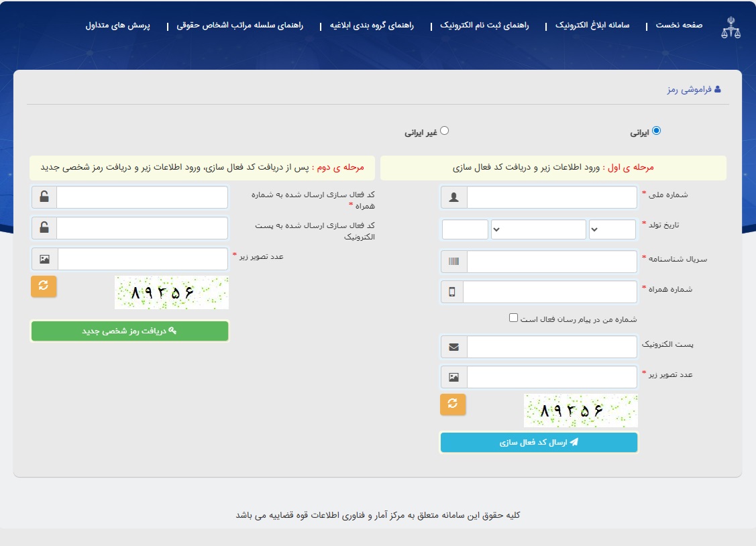Click the مرحله ی اول instruction text
The image size is (756, 546).
[x=553, y=167]
